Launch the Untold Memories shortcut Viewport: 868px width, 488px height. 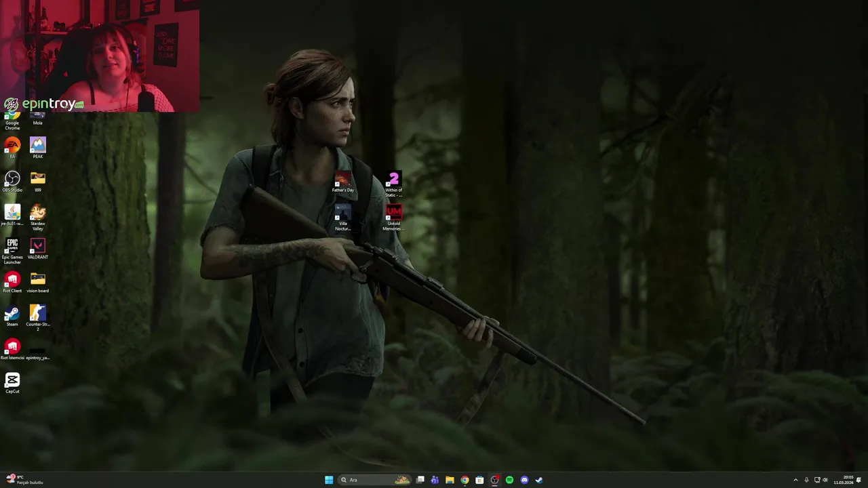point(393,218)
